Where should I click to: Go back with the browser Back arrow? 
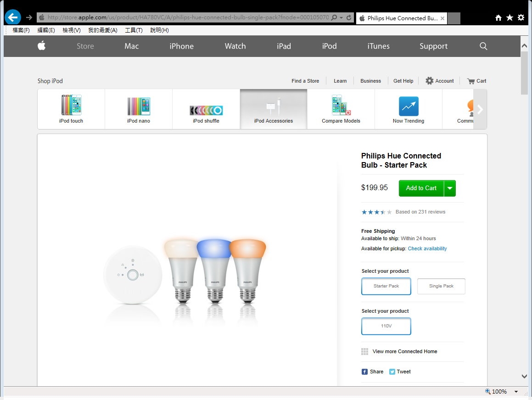[x=13, y=17]
